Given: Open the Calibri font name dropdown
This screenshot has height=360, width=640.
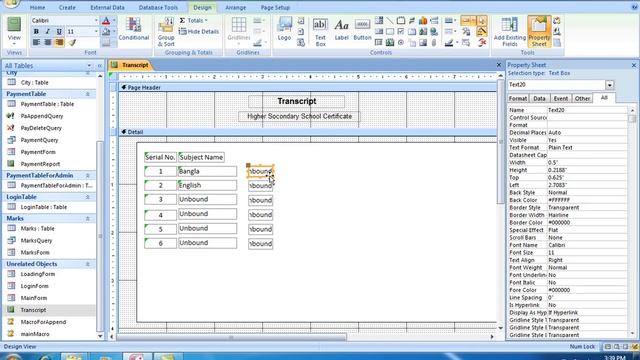Looking at the screenshot, I should (x=96, y=20).
